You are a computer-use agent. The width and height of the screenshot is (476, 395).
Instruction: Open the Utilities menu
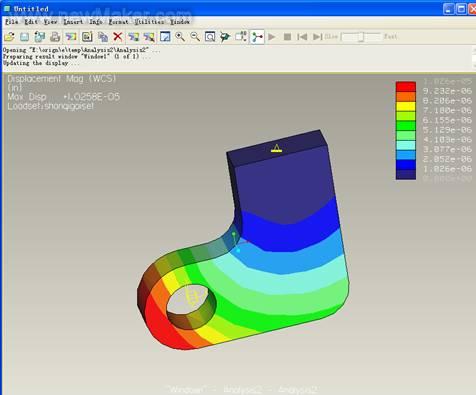point(149,22)
